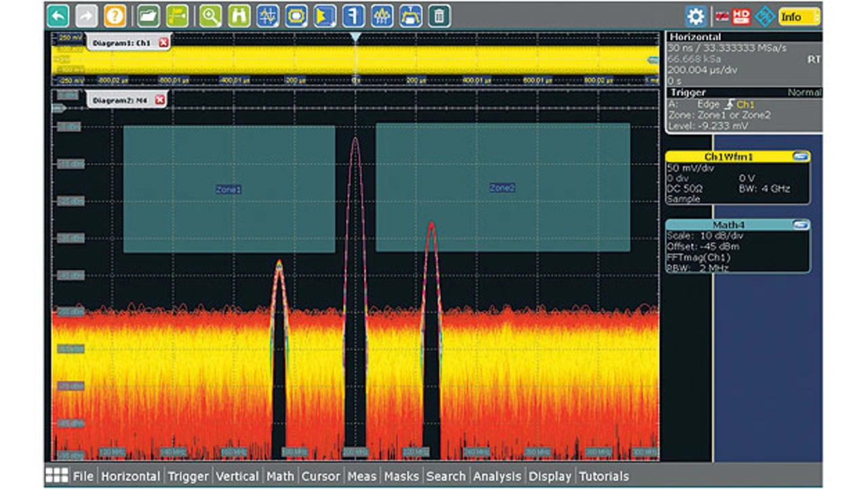Close the Diagram2: M4 tab
This screenshot has width=868, height=489.
coord(160,100)
